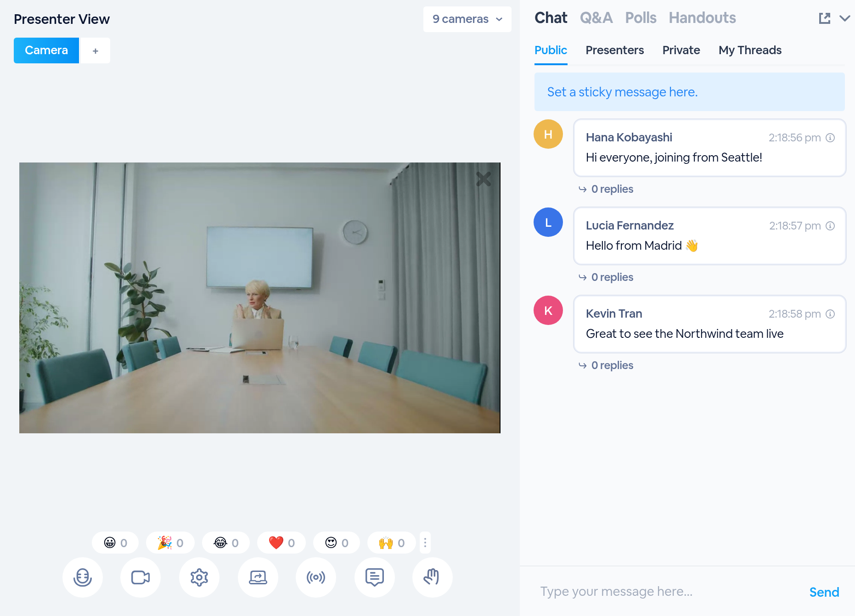The width and height of the screenshot is (855, 616).
Task: Expand replies under Lucia Fernandez's message
Action: click(606, 277)
